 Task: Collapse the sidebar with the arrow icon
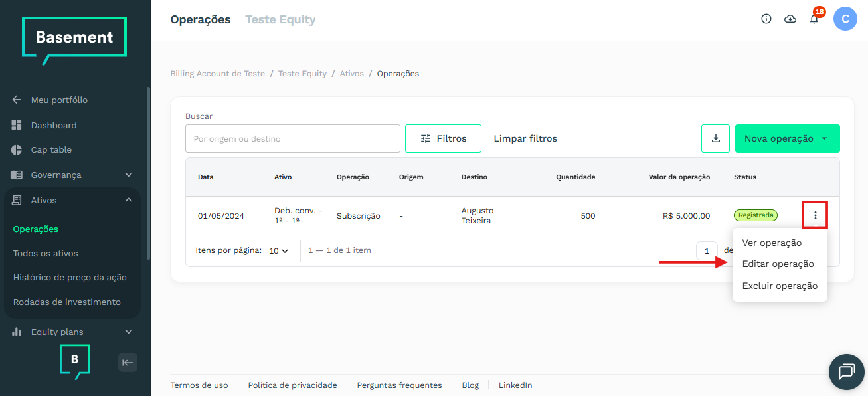(128, 362)
